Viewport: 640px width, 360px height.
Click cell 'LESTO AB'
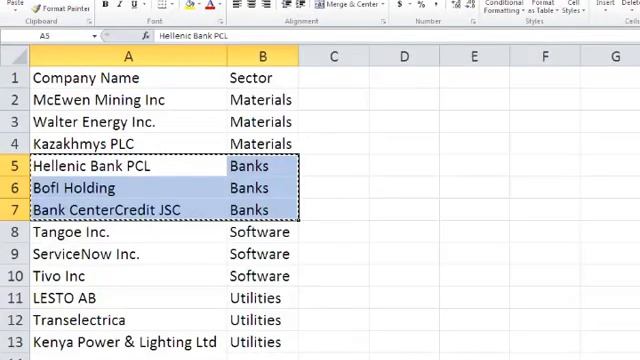128,298
